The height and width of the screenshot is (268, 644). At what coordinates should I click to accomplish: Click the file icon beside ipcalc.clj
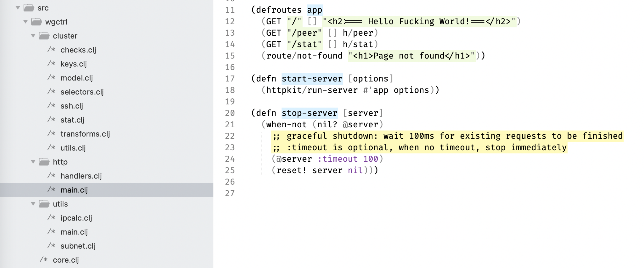point(51,218)
